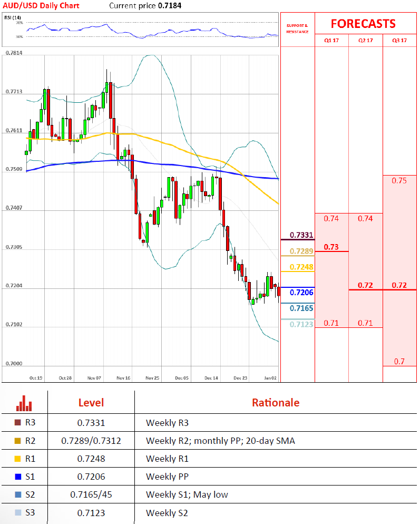Click the Weekly R2; monthly PP; 20-day SMA cell
Screen dimensions: 420x524
tap(220, 441)
